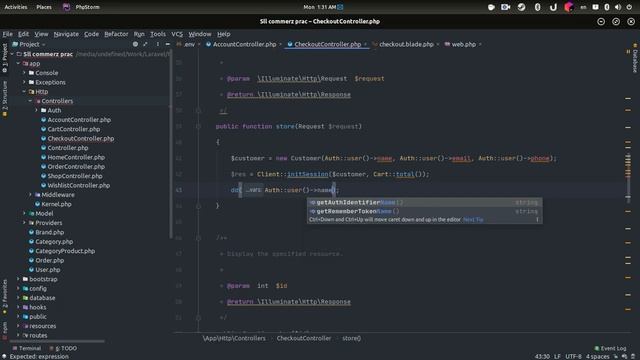Click the JetBrains Toolbox tray icon
This screenshot has width=640, height=360.
569,7
